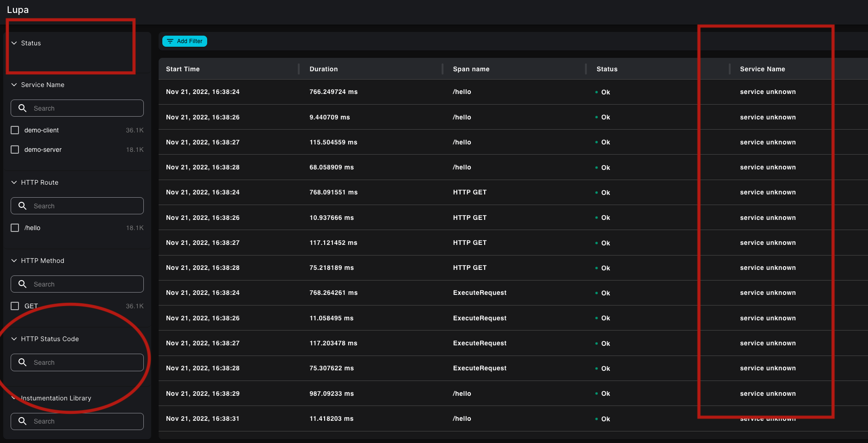Screen dimensions: 868x443
Task: Check the /hello route filter checkbox
Action: click(14, 228)
